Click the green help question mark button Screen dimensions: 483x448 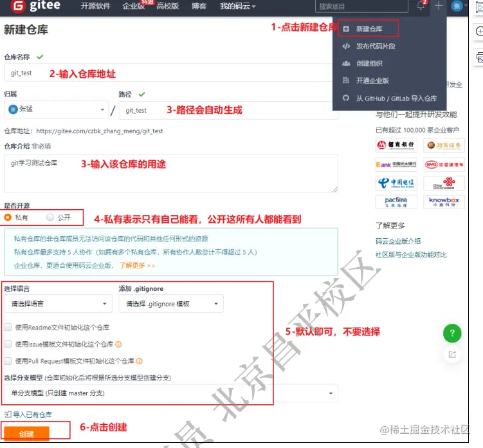(x=452, y=333)
